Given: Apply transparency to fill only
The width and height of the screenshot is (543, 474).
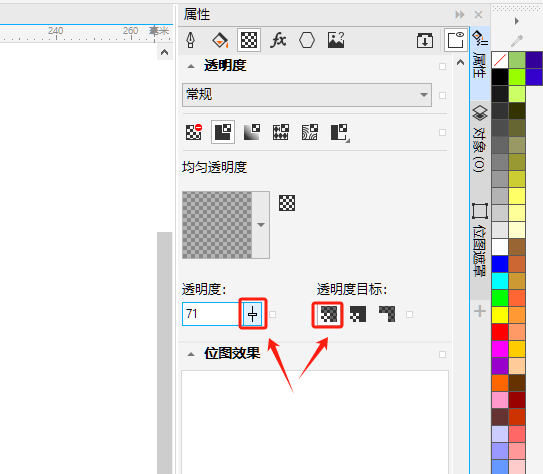Looking at the screenshot, I should pos(358,314).
